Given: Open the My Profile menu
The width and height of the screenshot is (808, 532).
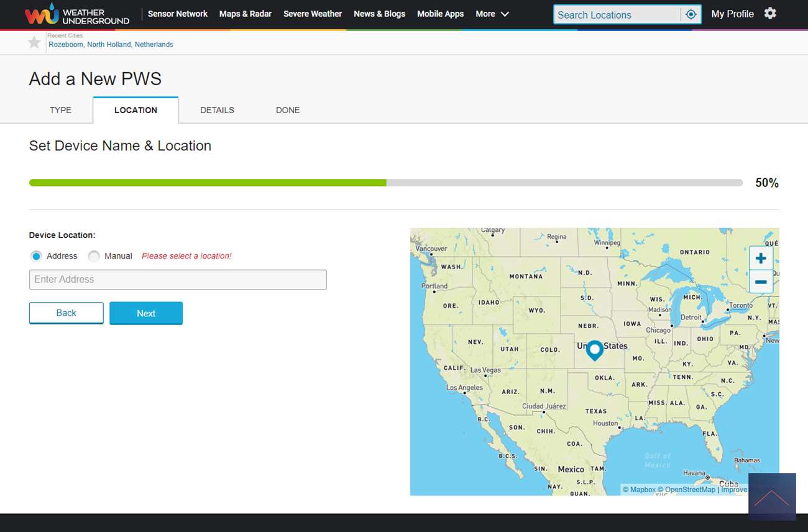Looking at the screenshot, I should (732, 14).
